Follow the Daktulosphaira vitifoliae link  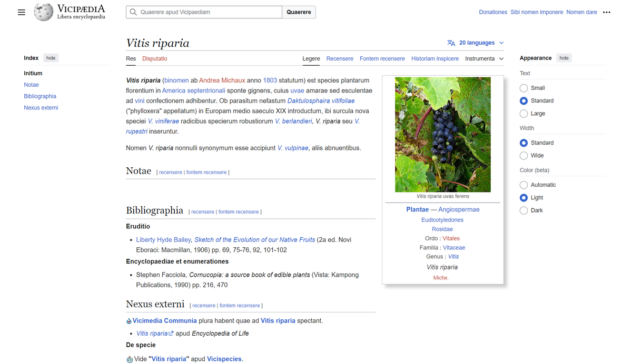click(x=321, y=101)
